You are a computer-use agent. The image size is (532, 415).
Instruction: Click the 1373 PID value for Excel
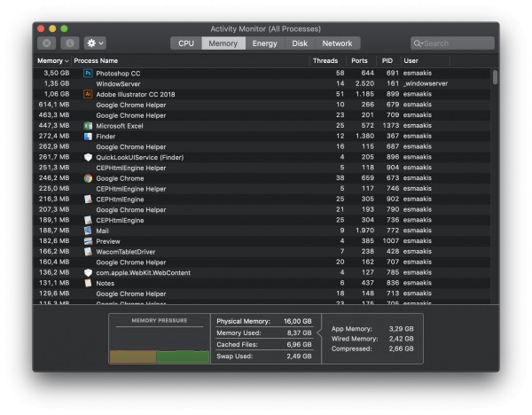[391, 126]
